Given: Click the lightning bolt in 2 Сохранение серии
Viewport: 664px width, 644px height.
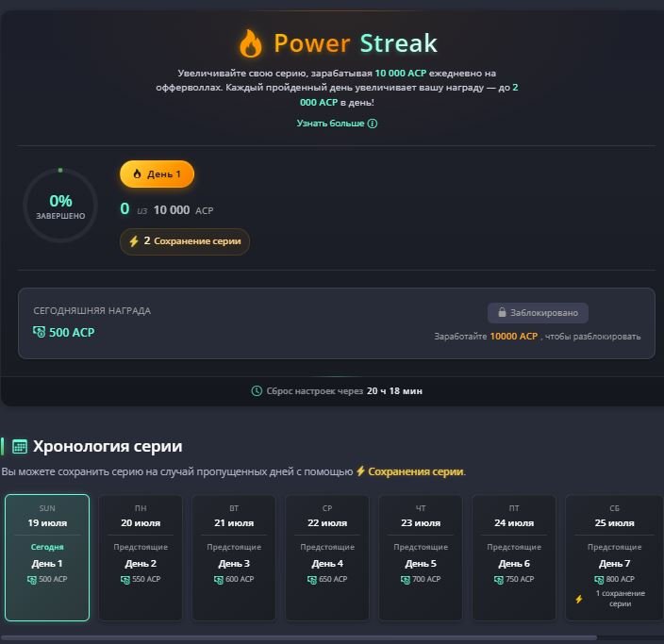Looking at the screenshot, I should (x=134, y=241).
